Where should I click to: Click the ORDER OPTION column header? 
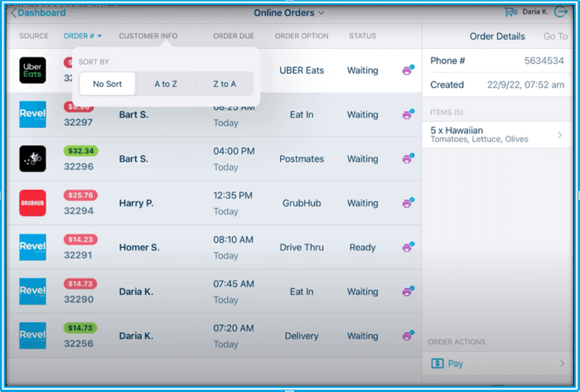tap(302, 36)
